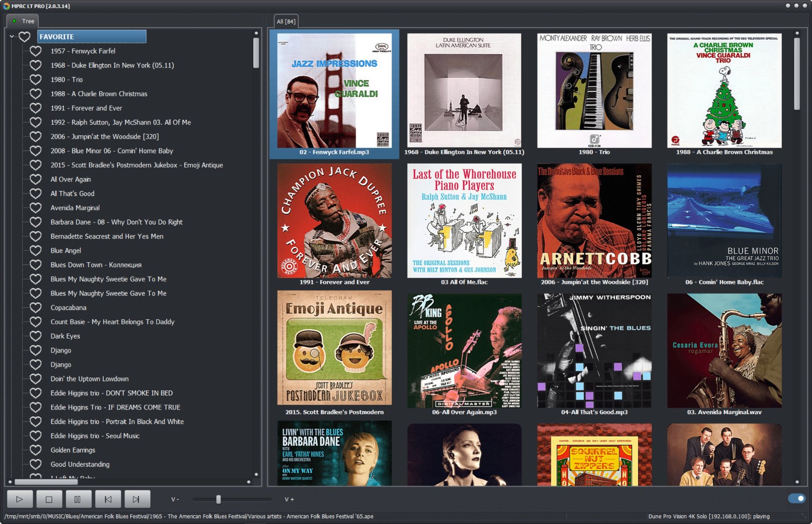Click the '02 - Fenwyck Farfel.mp3' caption
812x524 pixels.
coord(334,152)
